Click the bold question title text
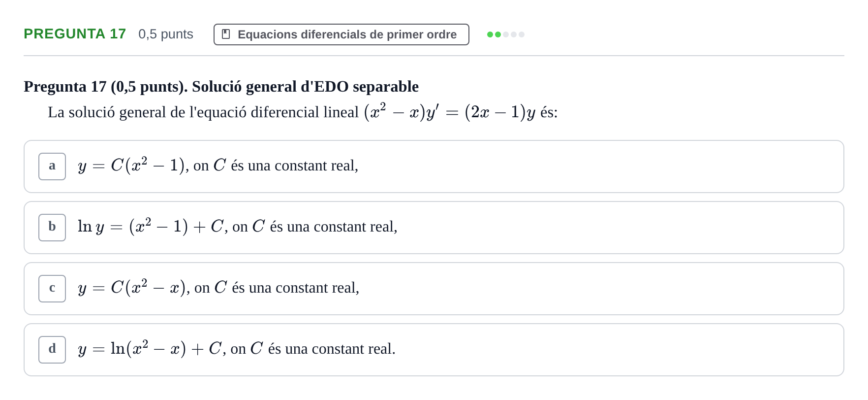Screen dimensions: 868x400 pos(221,87)
